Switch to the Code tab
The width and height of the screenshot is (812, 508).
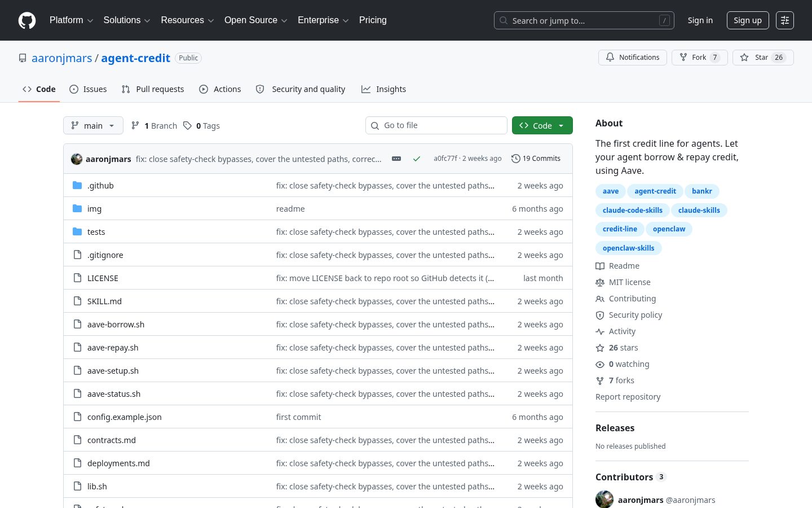coord(39,89)
